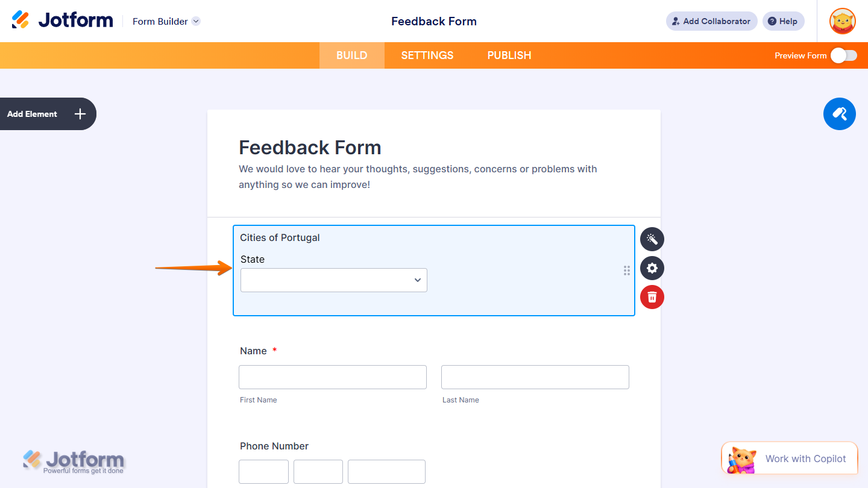Click the Work with Copilot button
Viewport: 868px width, 488px height.
click(x=805, y=458)
